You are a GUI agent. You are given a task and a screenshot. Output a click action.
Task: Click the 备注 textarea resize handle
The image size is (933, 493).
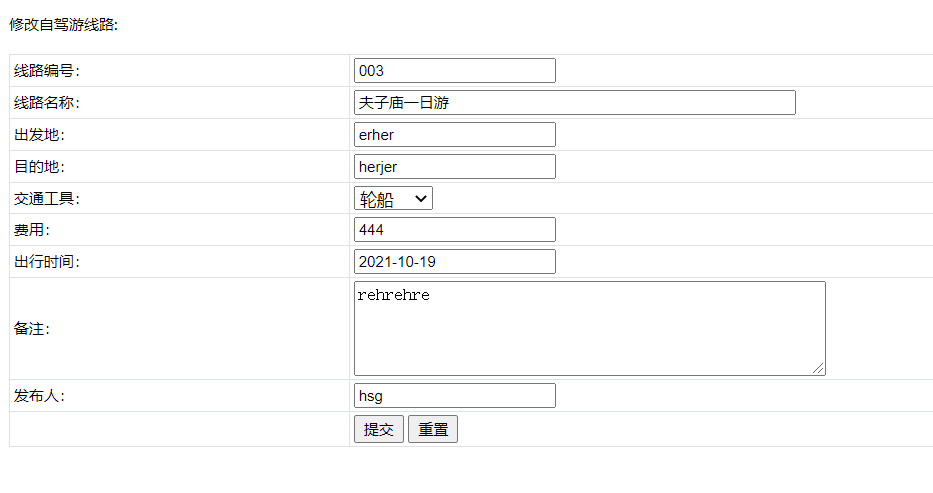point(819,369)
